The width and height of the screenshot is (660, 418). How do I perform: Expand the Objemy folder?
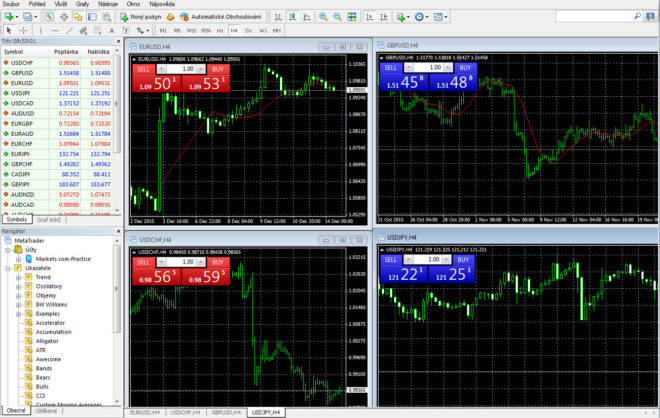(x=19, y=296)
